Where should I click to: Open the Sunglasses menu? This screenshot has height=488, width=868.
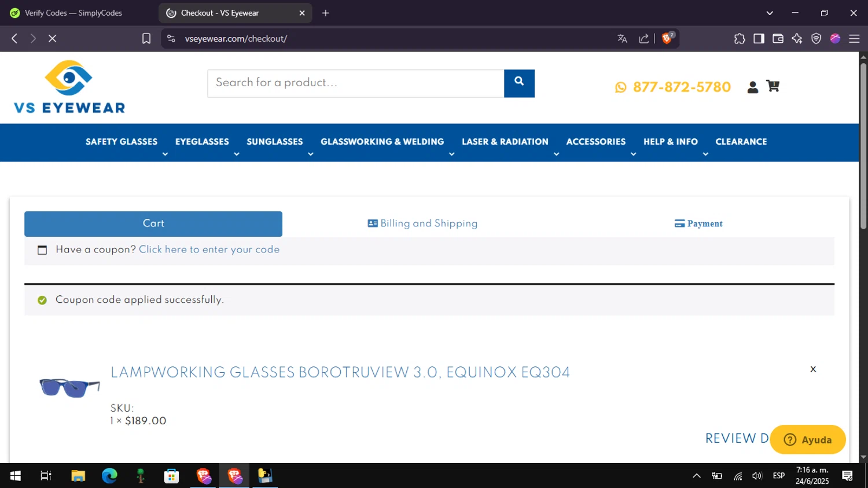click(275, 142)
